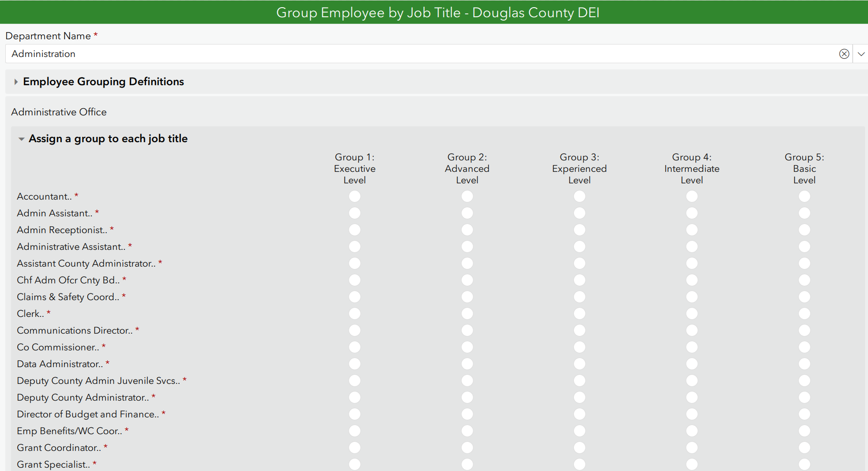Set Director of Budget and Finance Group 1
This screenshot has height=471, width=868.
click(x=354, y=414)
